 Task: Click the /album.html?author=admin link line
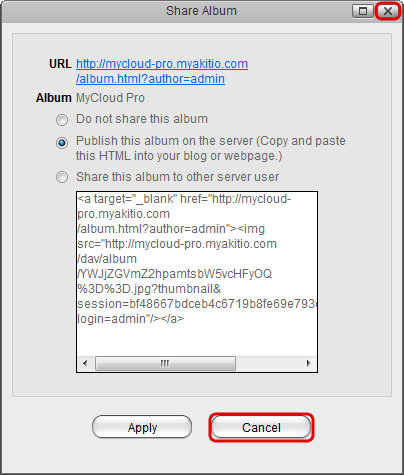coord(150,79)
